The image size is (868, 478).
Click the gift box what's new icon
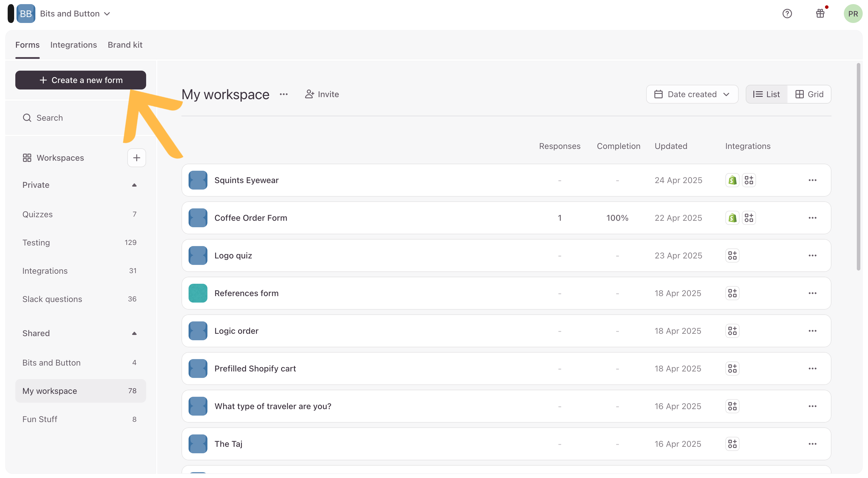(x=820, y=14)
